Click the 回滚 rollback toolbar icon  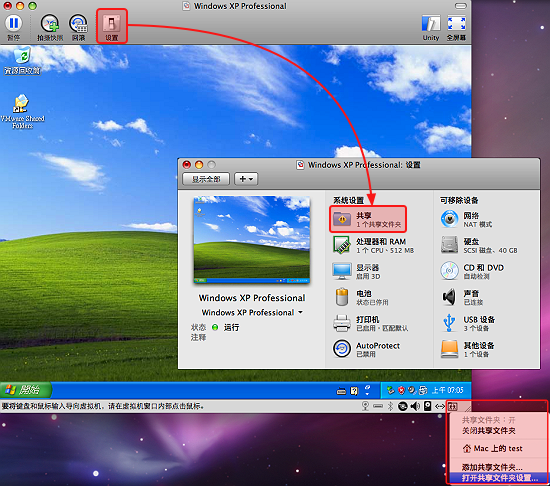[x=78, y=23]
